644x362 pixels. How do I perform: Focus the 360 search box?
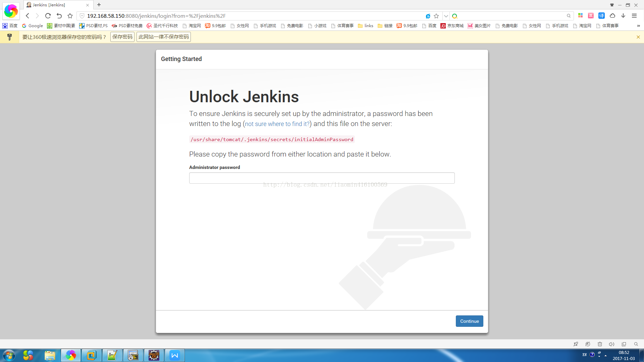tap(512, 16)
